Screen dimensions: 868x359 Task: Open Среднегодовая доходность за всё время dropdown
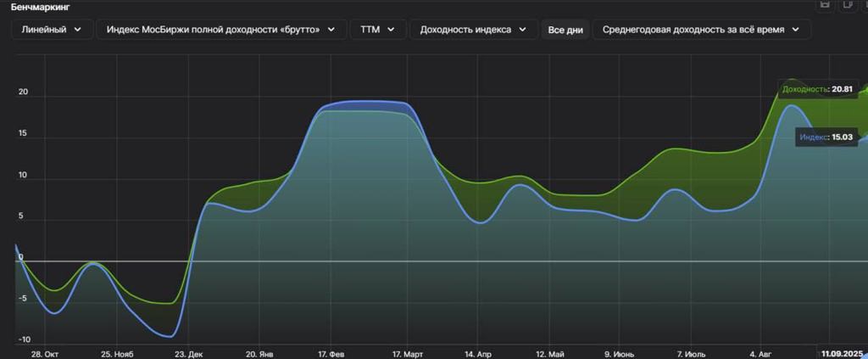click(x=701, y=30)
